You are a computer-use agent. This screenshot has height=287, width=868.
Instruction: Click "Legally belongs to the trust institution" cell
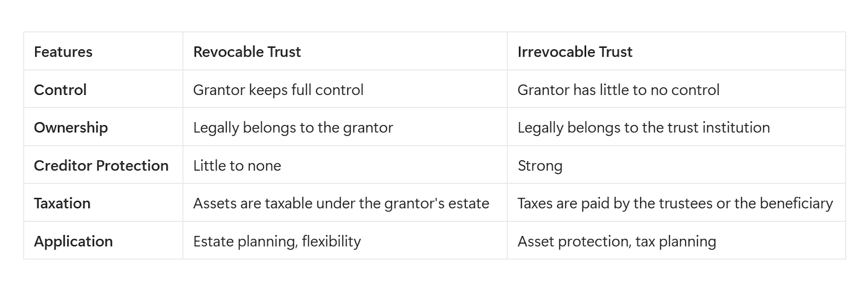pos(643,127)
